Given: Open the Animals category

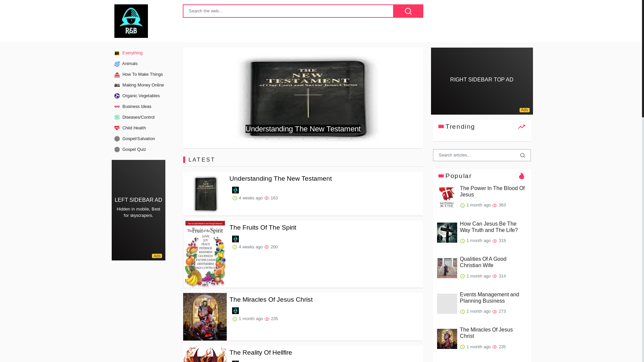Looking at the screenshot, I should point(130,64).
